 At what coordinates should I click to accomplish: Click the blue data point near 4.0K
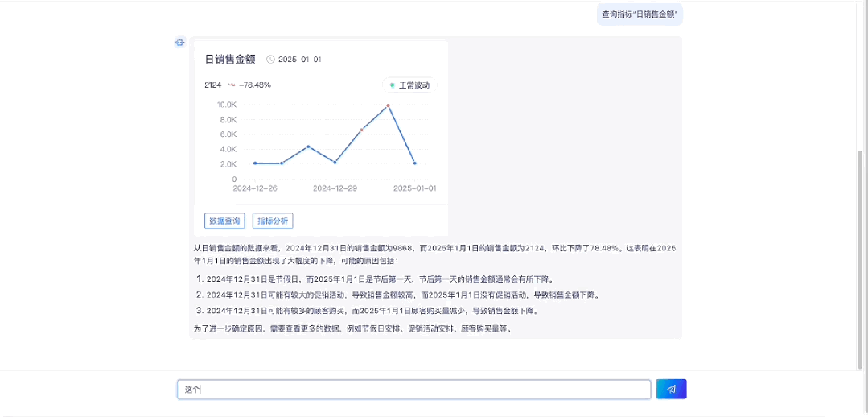click(x=308, y=147)
